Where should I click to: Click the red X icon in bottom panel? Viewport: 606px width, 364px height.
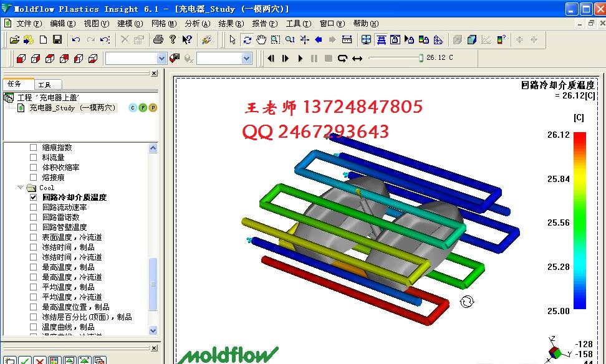[x=39, y=360]
